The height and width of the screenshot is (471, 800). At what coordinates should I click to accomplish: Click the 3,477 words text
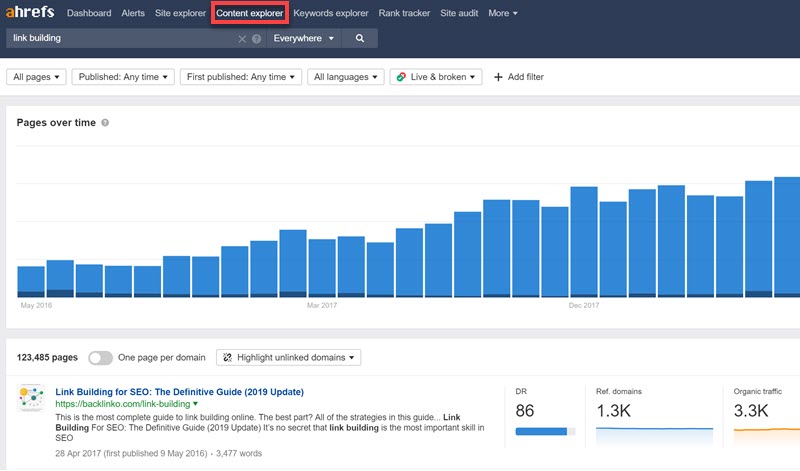tap(239, 454)
